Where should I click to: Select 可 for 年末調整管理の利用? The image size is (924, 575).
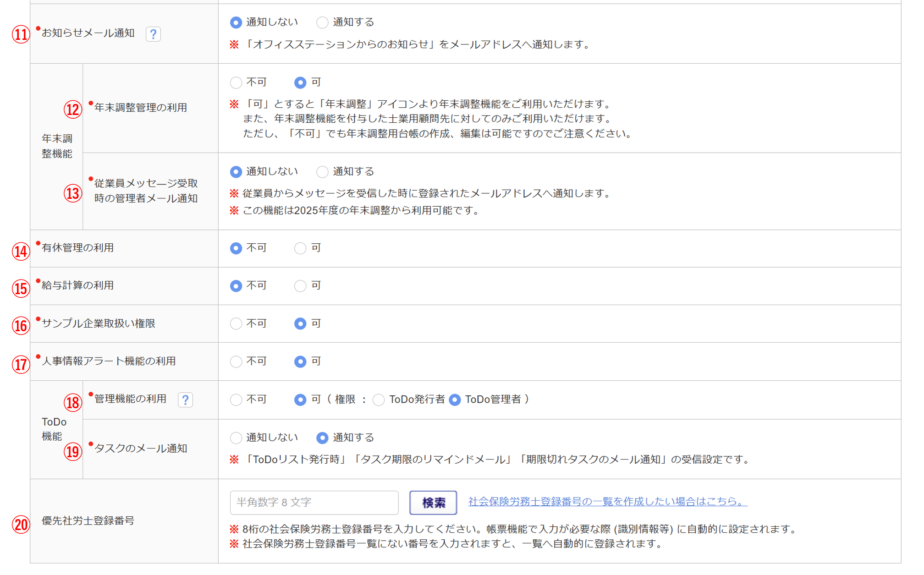pyautogui.click(x=300, y=82)
